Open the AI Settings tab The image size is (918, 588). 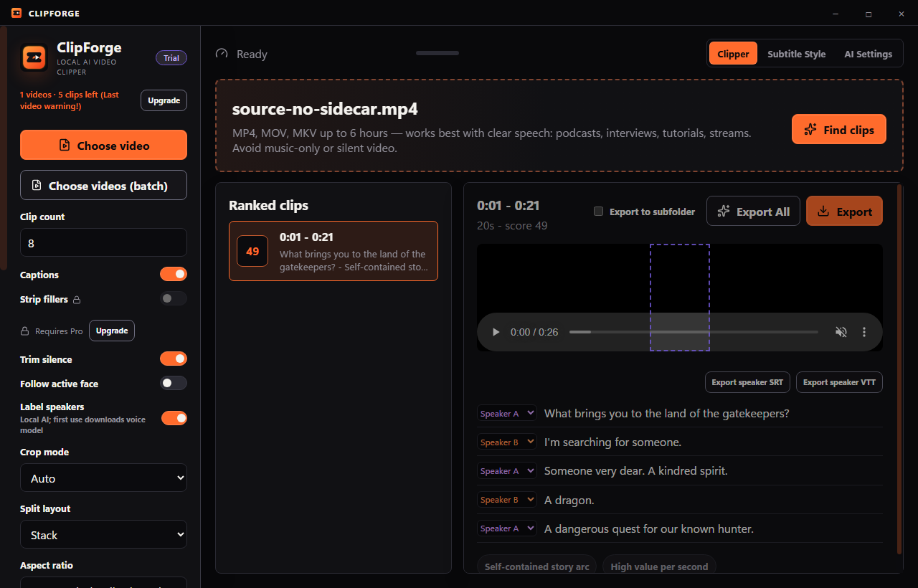point(868,54)
